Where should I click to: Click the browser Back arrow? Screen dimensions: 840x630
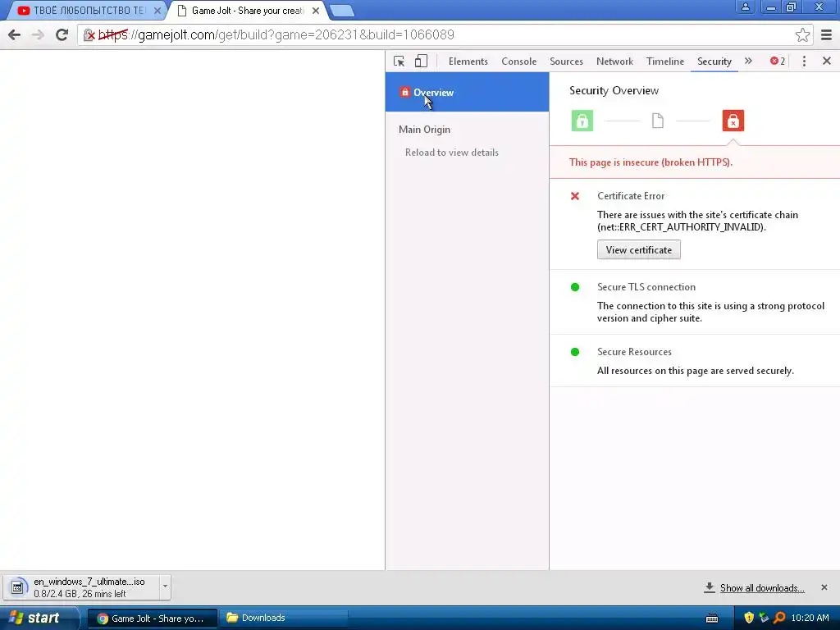[15, 34]
